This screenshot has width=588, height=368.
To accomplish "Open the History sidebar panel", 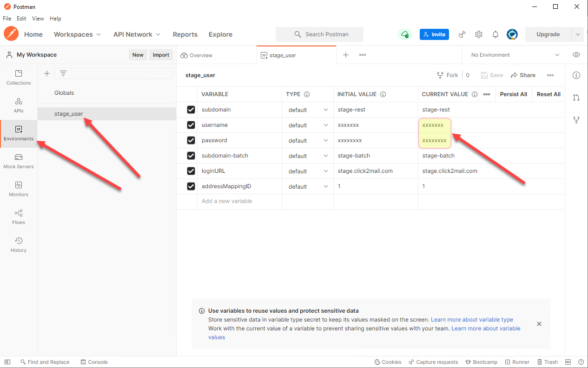I will 19,245.
